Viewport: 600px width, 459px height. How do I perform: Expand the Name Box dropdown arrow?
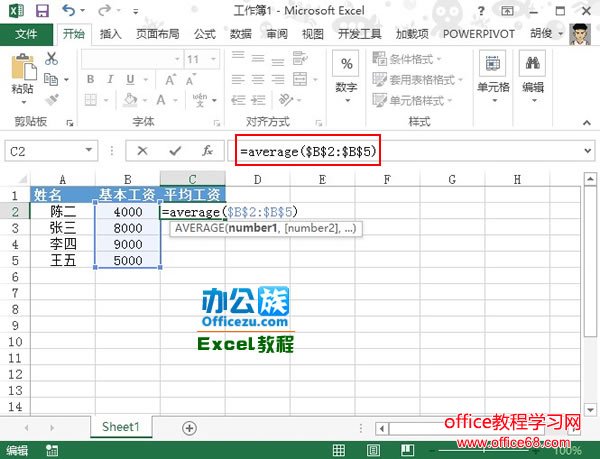pyautogui.click(x=89, y=150)
